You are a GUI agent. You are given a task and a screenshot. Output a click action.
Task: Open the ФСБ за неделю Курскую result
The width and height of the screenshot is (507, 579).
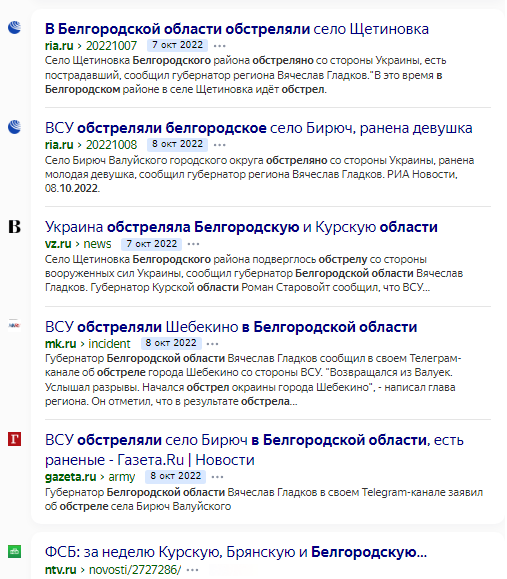236,552
